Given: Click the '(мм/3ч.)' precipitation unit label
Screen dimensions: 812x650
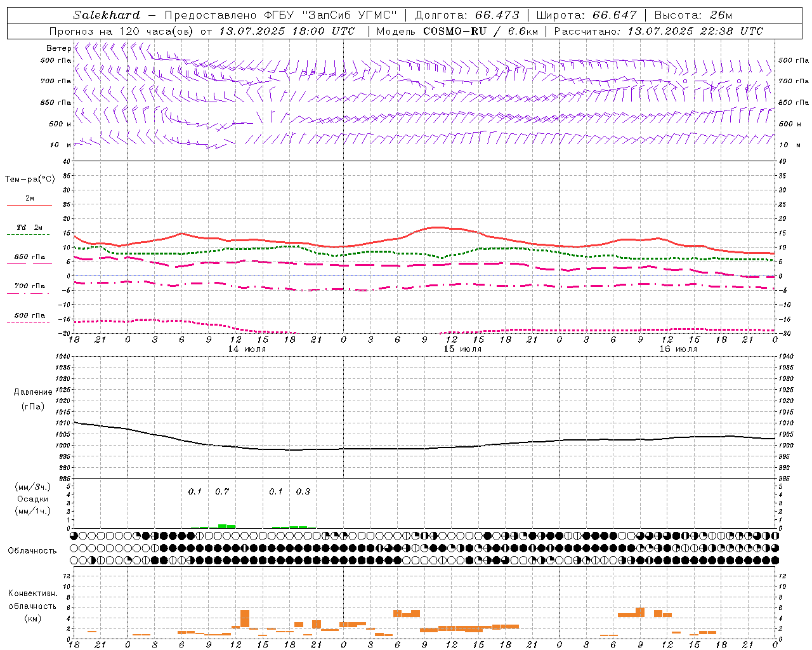Looking at the screenshot, I should (32, 487).
